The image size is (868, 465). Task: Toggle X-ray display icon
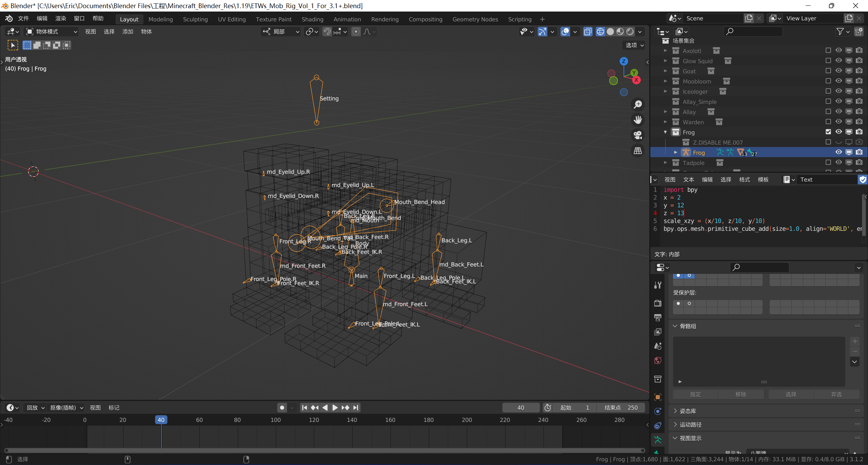click(x=588, y=32)
